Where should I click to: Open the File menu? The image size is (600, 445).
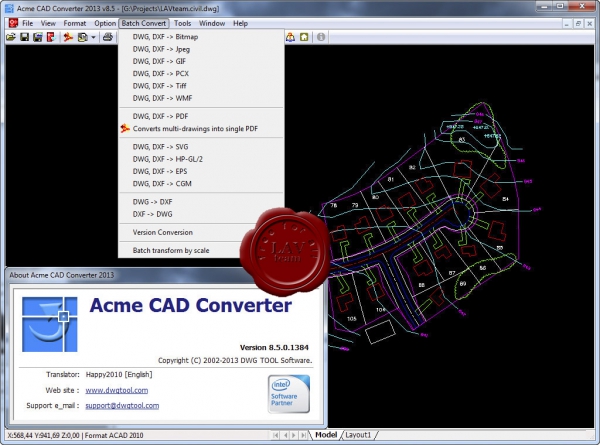28,23
